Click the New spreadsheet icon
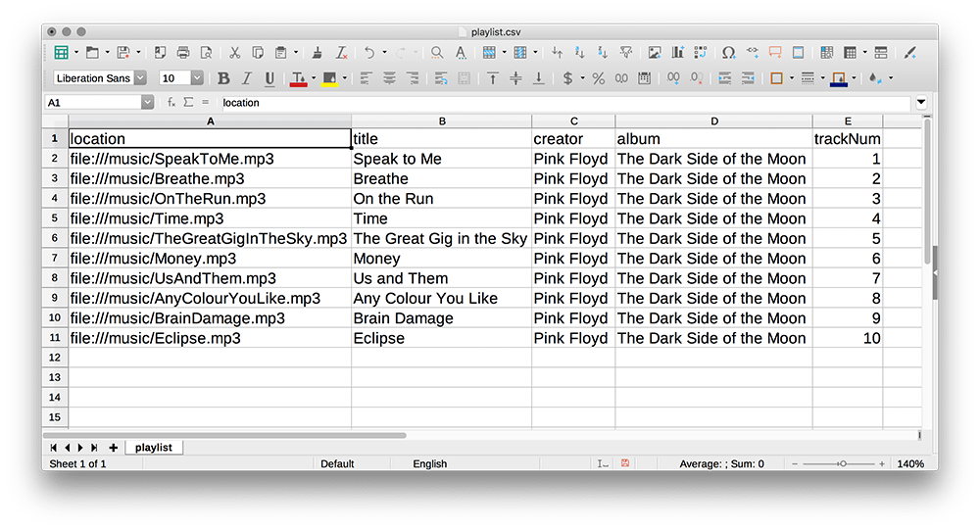The image size is (980, 530). coord(61,53)
